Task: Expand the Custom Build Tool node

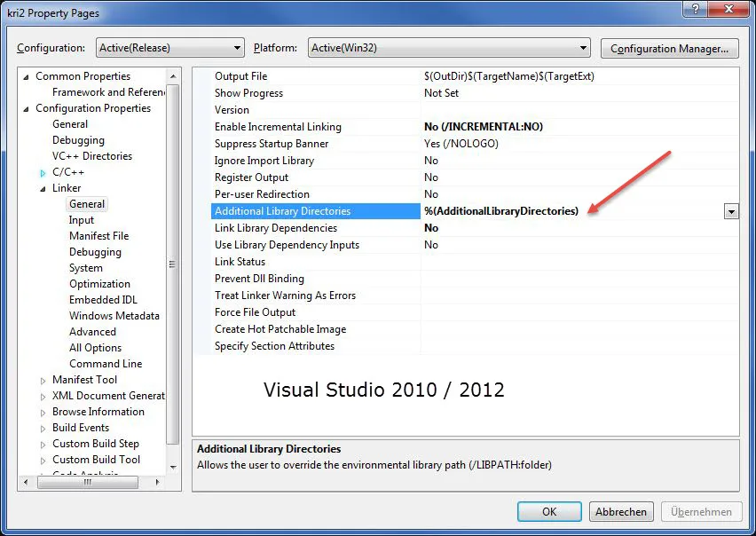Action: pos(43,461)
